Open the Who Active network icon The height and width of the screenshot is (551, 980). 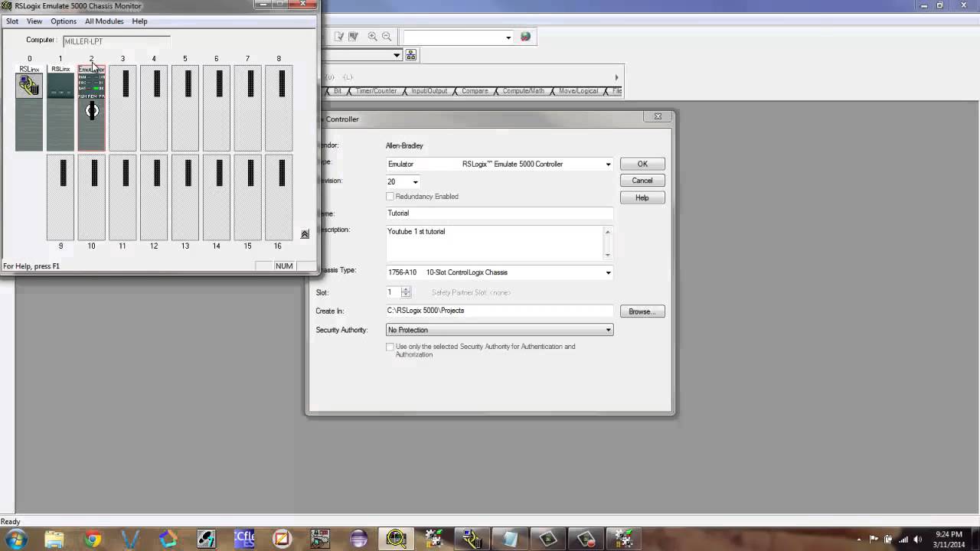point(411,55)
